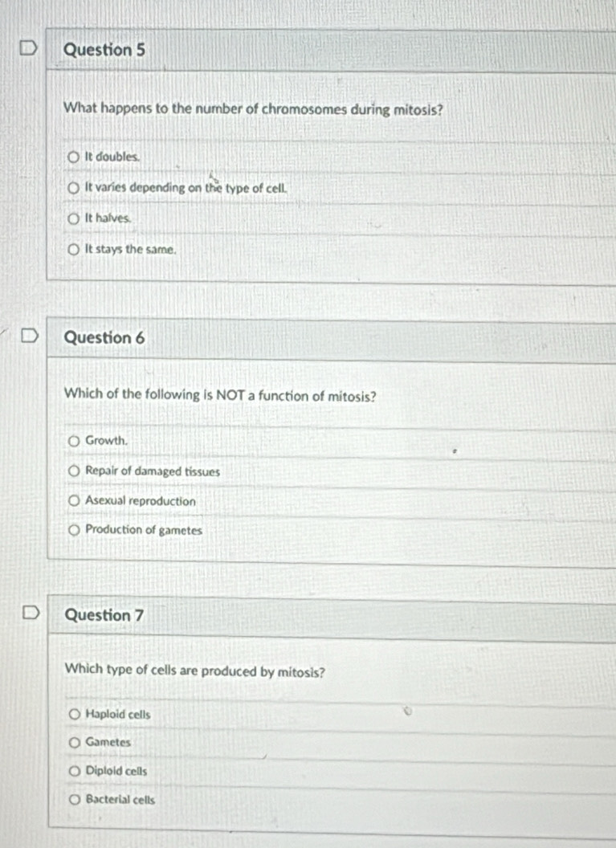The image size is (616, 848).
Task: Click the 'Question 7' heading
Action: point(104,616)
